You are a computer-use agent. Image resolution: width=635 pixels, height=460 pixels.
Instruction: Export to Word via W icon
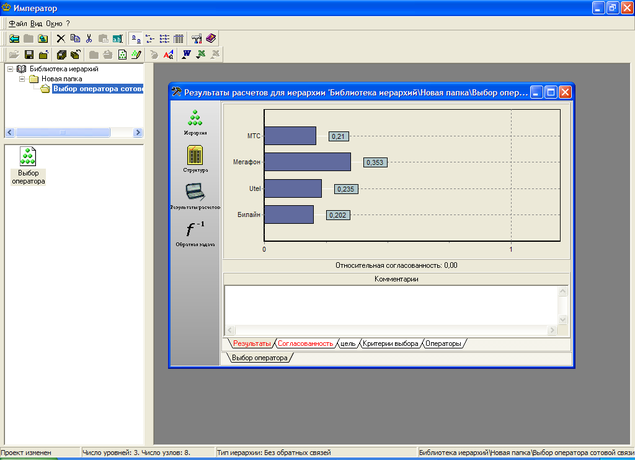point(186,54)
